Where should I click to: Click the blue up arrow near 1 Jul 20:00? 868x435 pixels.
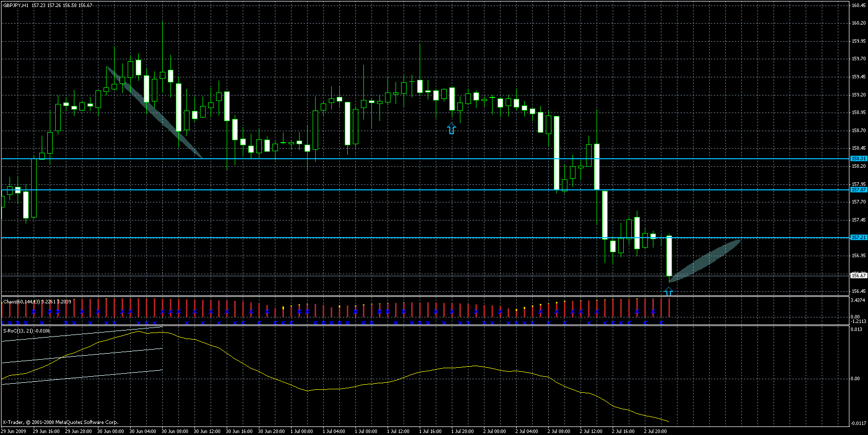click(451, 129)
